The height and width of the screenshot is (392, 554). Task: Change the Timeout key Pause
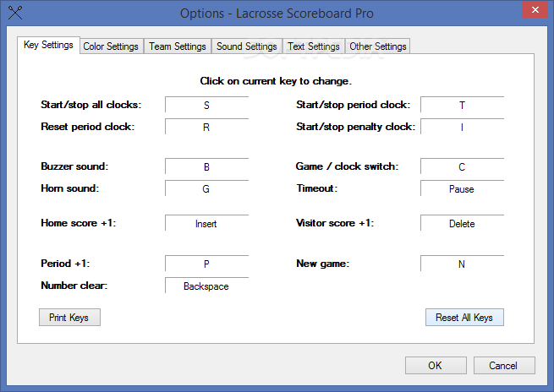[462, 188]
